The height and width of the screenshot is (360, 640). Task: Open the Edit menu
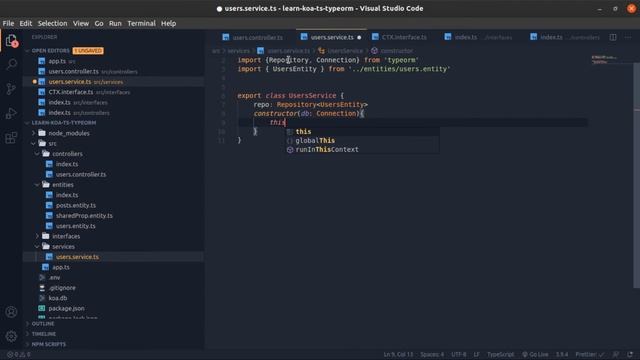[x=26, y=23]
